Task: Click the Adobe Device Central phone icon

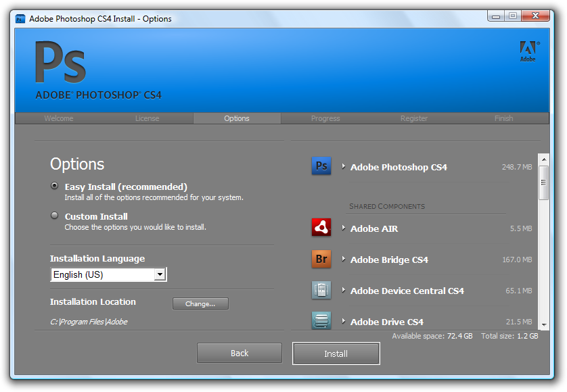Action: [321, 290]
